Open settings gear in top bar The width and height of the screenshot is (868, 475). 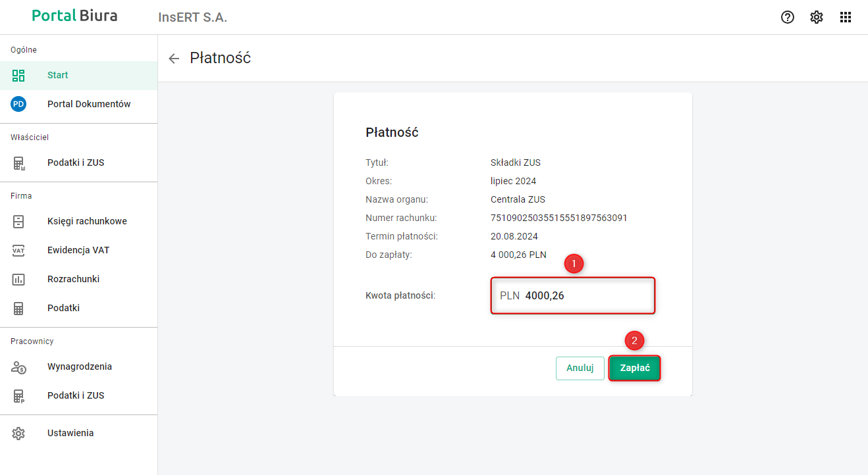817,18
